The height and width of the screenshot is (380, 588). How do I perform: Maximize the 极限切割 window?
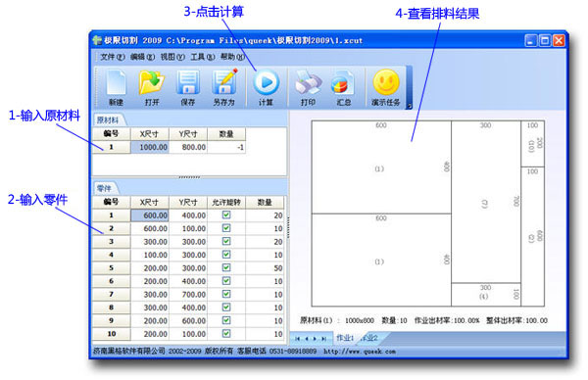pyautogui.click(x=545, y=40)
